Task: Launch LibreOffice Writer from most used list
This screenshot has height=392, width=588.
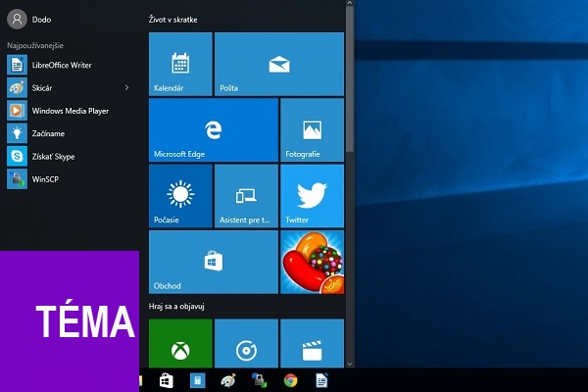Action: coord(69,65)
